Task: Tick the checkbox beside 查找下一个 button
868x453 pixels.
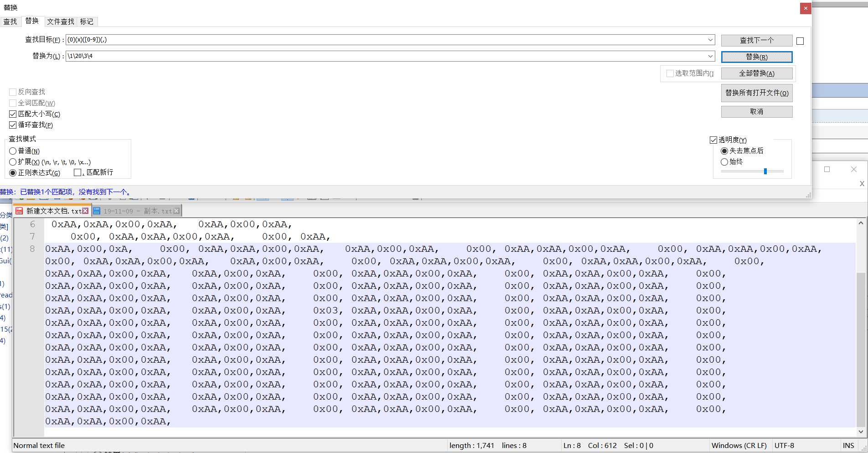Action: click(800, 41)
